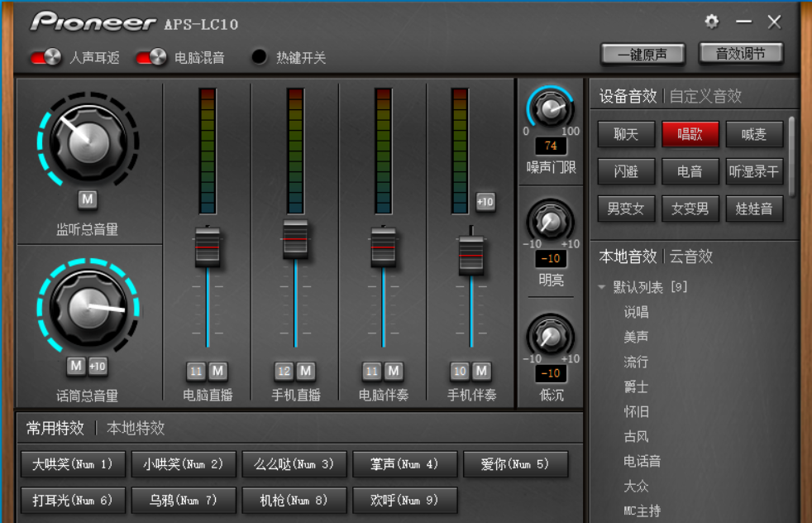Screen dimensions: 812x523
Task: Toggle the 电脑混音 switch
Action: pos(151,57)
